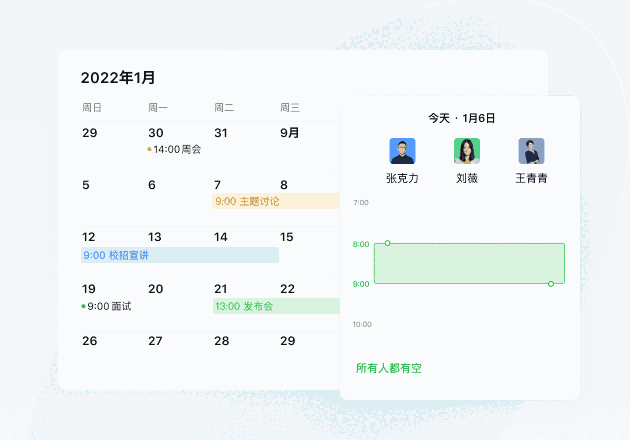Image resolution: width=630 pixels, height=440 pixels.
Task: Select date 12 in the calendar
Action: [88, 237]
